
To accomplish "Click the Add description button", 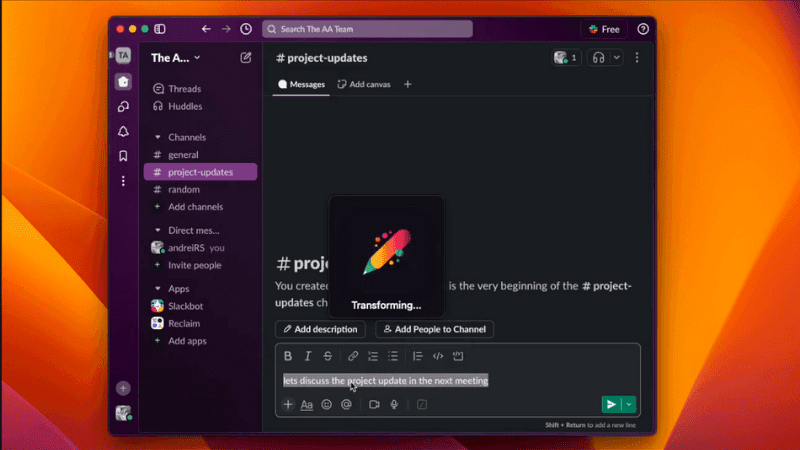I will click(x=320, y=329).
